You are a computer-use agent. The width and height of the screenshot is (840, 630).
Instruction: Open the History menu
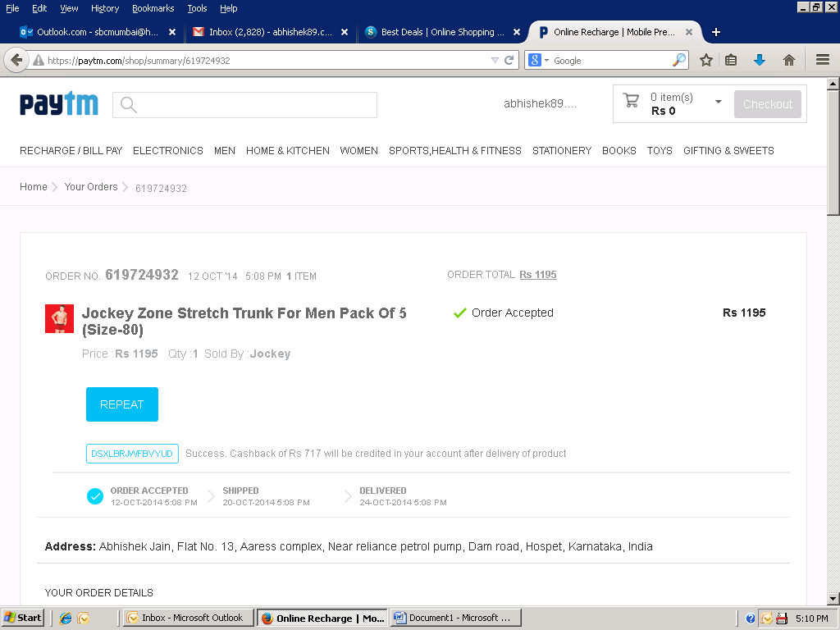coord(105,8)
